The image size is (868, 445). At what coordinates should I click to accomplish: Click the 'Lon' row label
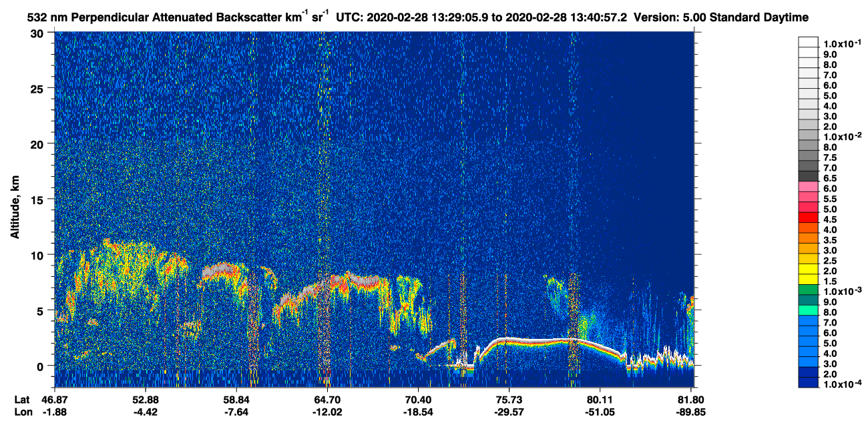coord(22,412)
